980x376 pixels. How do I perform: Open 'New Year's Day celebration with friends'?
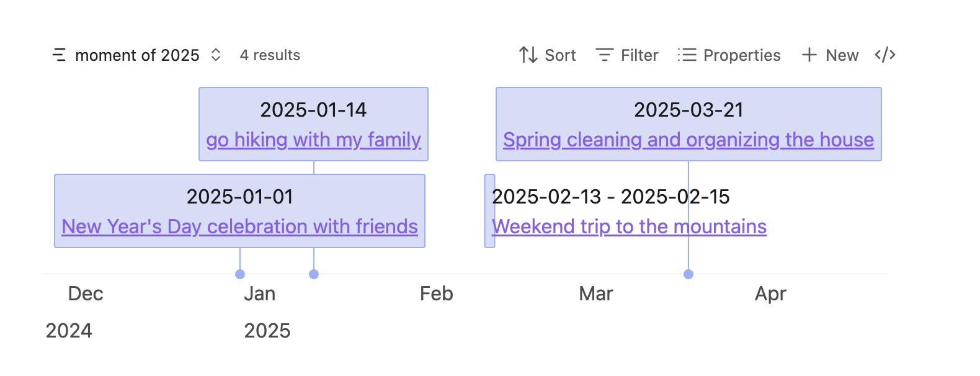point(239,226)
